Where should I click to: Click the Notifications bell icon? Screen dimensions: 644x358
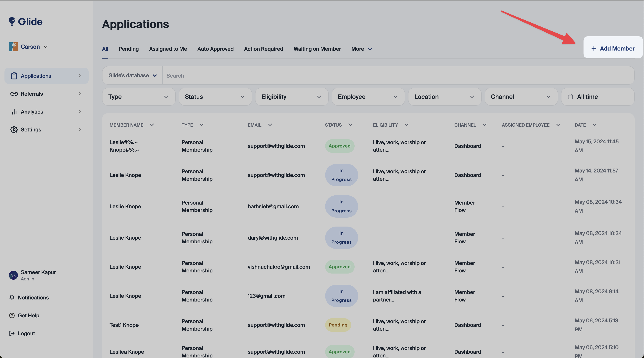coord(12,297)
